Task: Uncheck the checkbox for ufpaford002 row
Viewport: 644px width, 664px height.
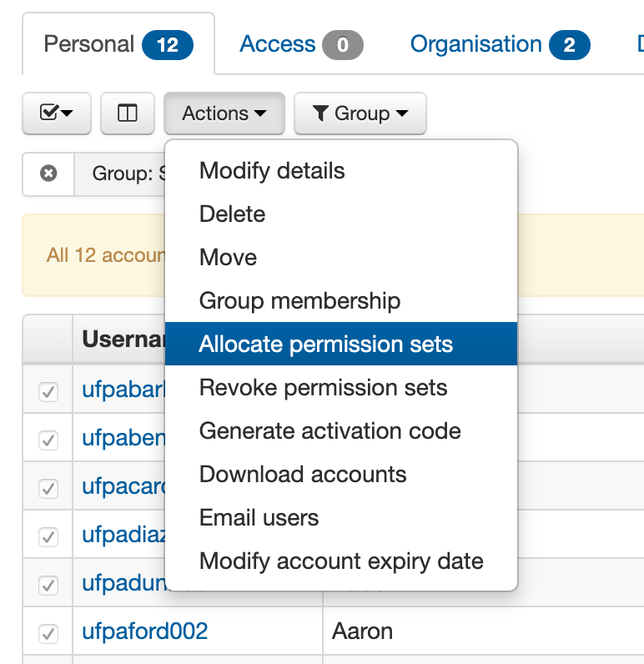Action: [48, 632]
